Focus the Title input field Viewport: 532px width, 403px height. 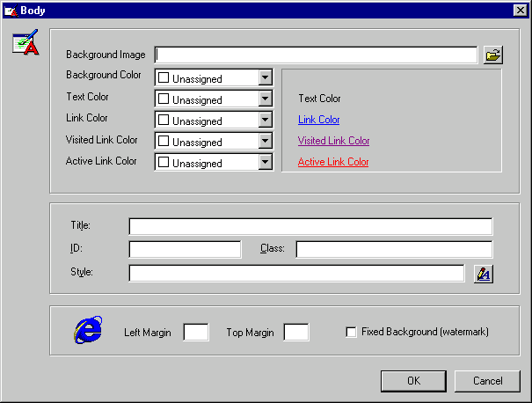(x=310, y=227)
